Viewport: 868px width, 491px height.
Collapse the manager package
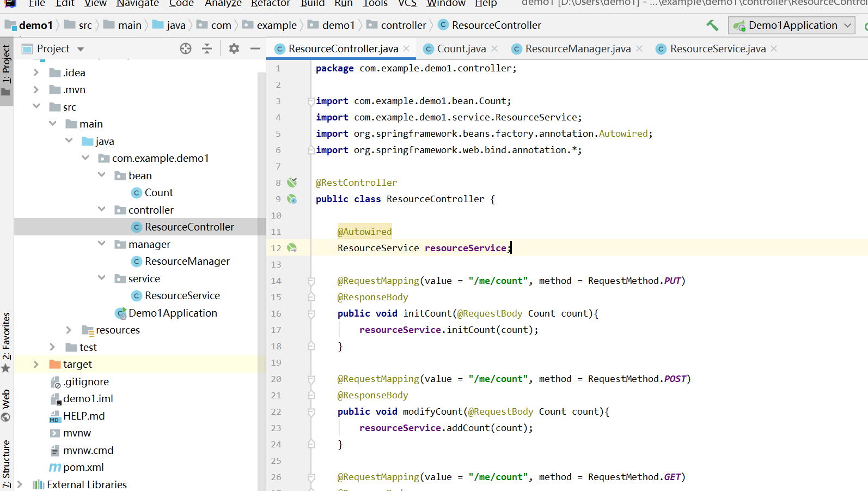click(x=102, y=244)
